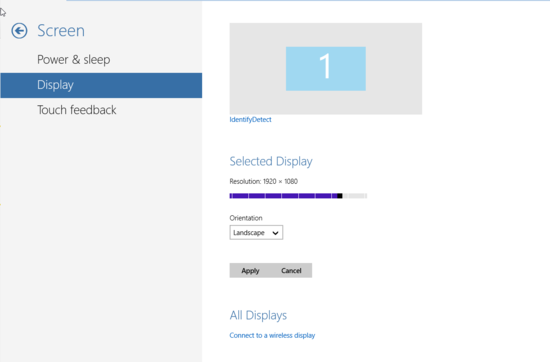Cancel the display changes
The image size is (550, 362).
[291, 270]
